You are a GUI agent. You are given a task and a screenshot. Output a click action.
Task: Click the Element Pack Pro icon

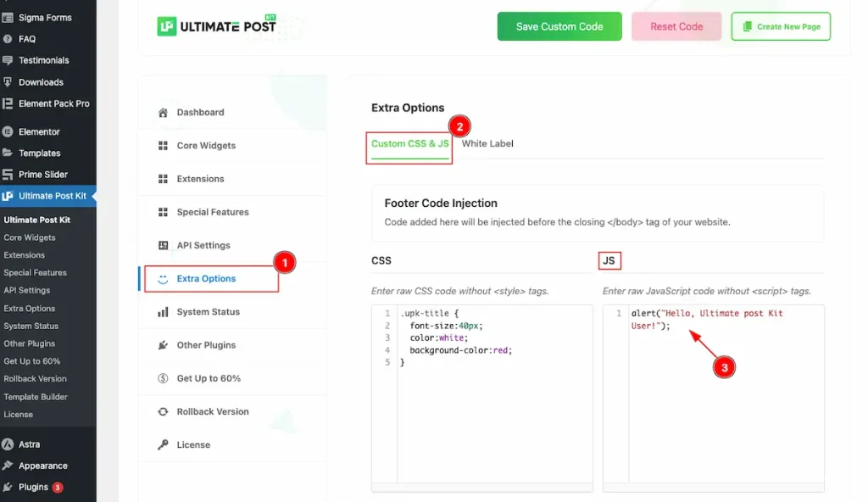(x=7, y=103)
